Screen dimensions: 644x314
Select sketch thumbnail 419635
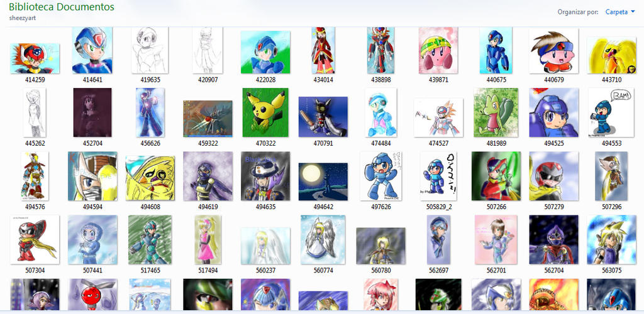click(150, 50)
